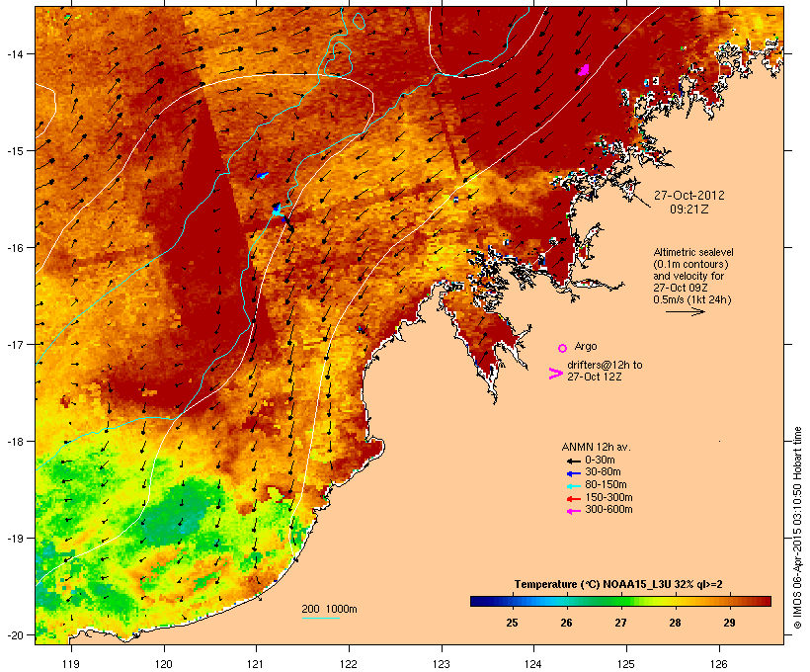Click the cyan 200 1000m isobath legend line
Screen dimensions: 810x672
click(x=320, y=618)
